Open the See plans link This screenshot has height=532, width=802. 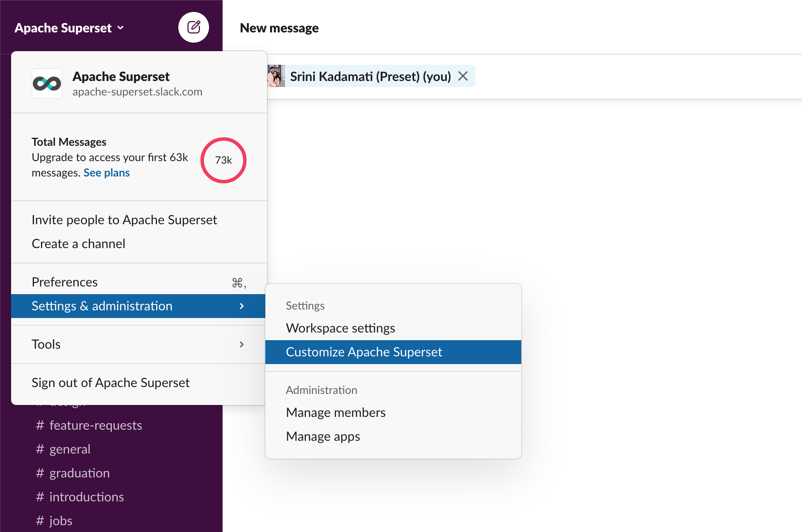(x=107, y=173)
